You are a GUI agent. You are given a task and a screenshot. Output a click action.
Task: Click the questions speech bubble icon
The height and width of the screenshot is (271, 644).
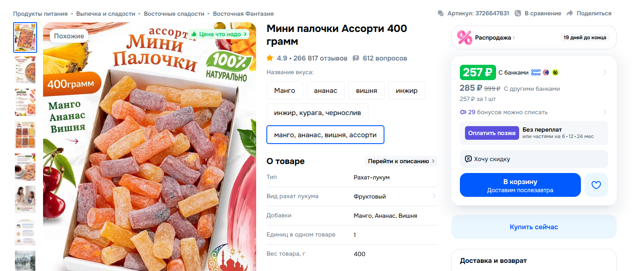point(356,58)
